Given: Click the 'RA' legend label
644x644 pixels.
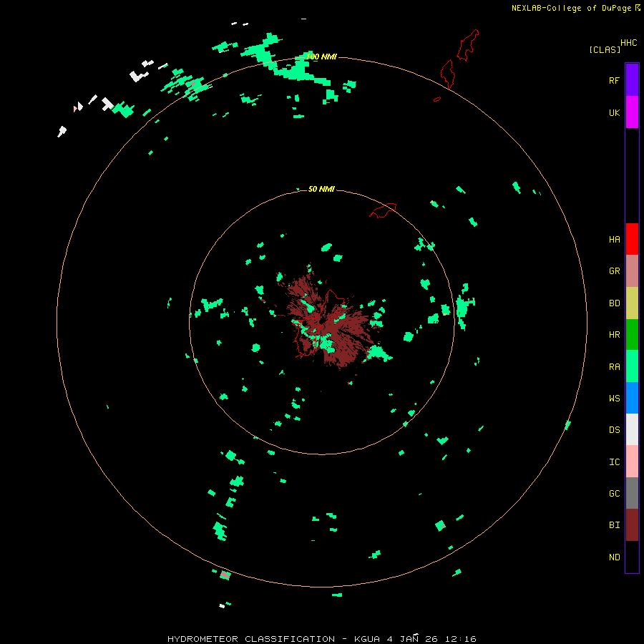Looking at the screenshot, I should click(614, 367).
